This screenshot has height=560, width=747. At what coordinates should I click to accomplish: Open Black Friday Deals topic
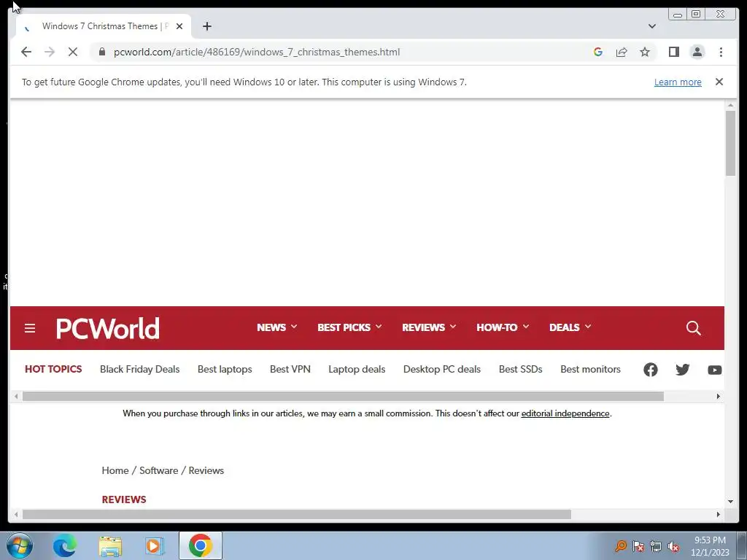point(139,369)
